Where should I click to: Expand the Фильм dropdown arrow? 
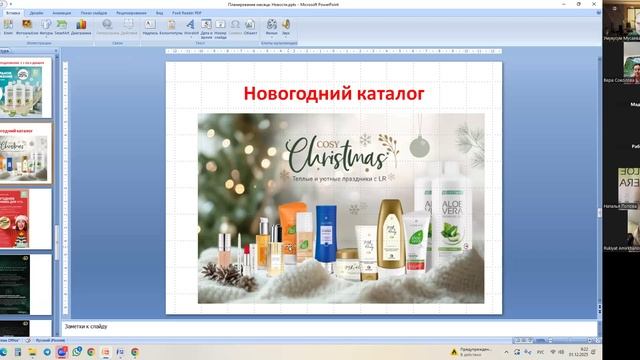(x=271, y=37)
